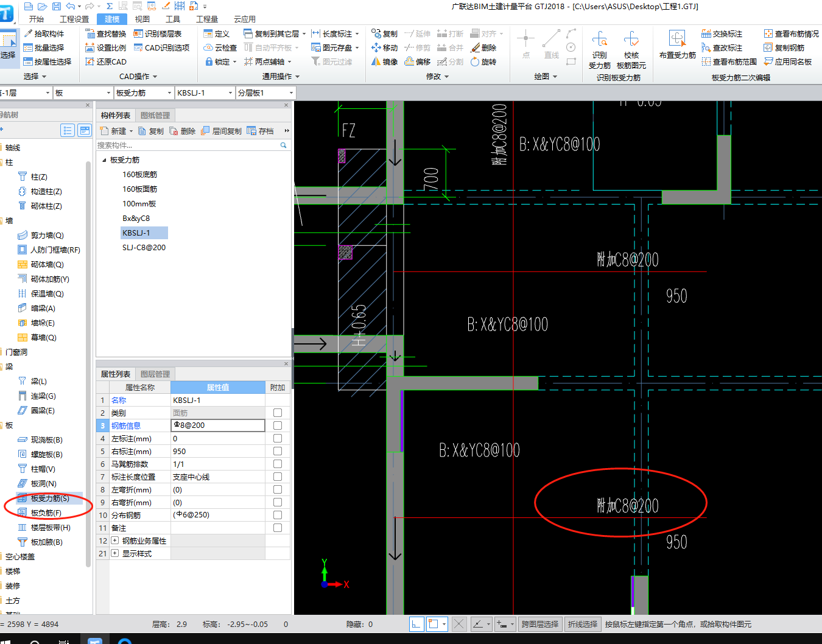Click 按属性选择 select by property
This screenshot has width=822, height=644.
click(47, 61)
